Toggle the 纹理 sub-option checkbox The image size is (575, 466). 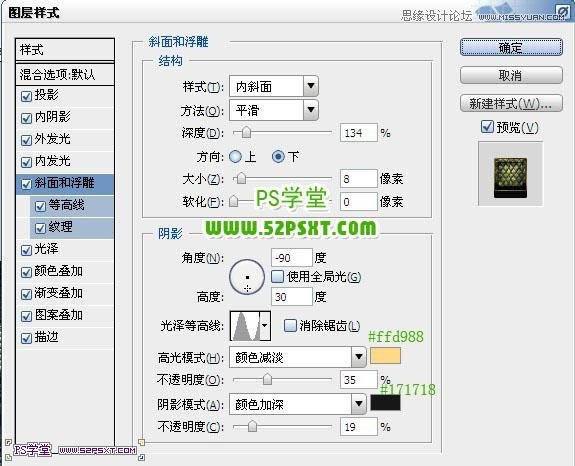tap(40, 228)
